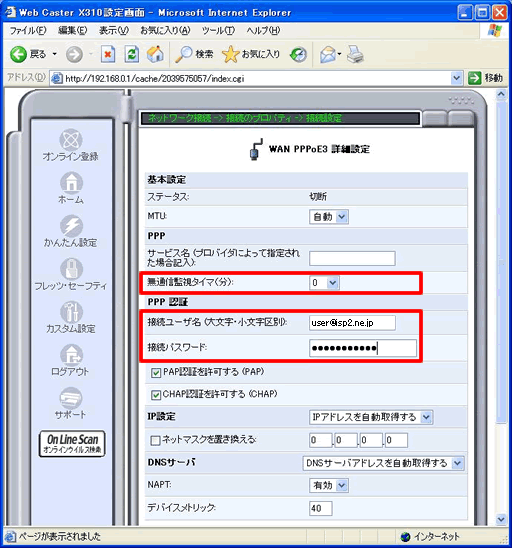512x548 pixels.
Task: Refresh the page with the green arrows icon
Action: click(x=132, y=55)
